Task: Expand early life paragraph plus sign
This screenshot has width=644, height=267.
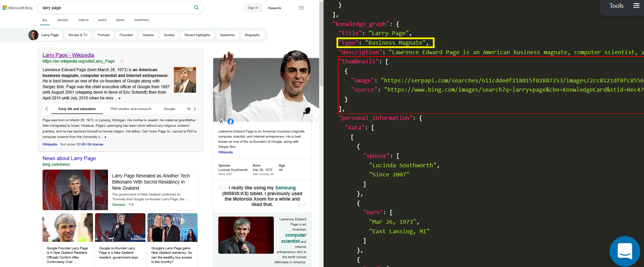Action: coord(106,137)
